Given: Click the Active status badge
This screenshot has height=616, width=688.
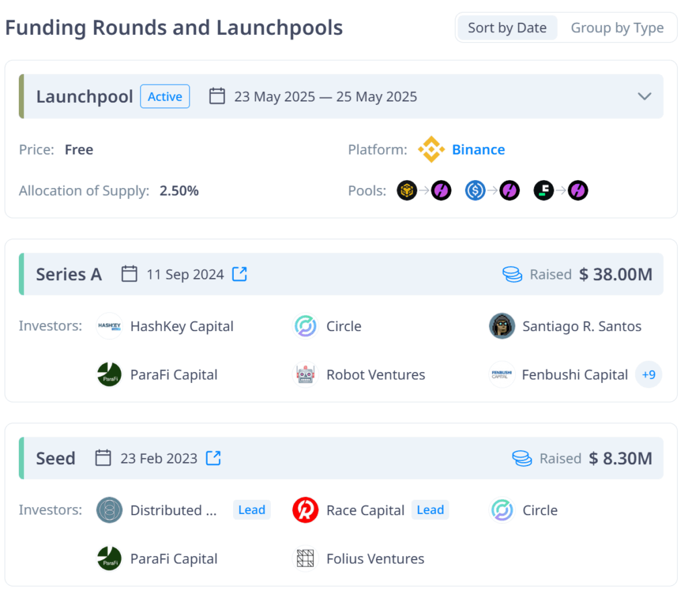Looking at the screenshot, I should pyautogui.click(x=165, y=96).
